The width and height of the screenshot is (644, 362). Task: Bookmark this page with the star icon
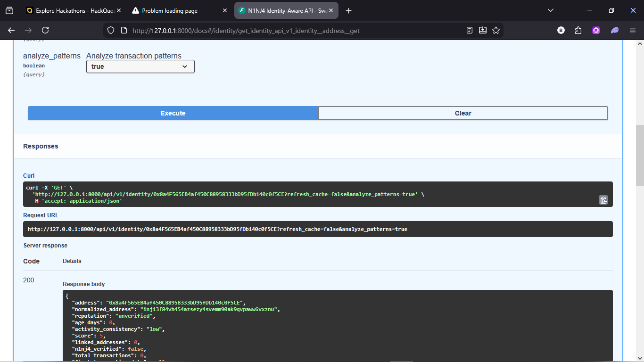496,30
